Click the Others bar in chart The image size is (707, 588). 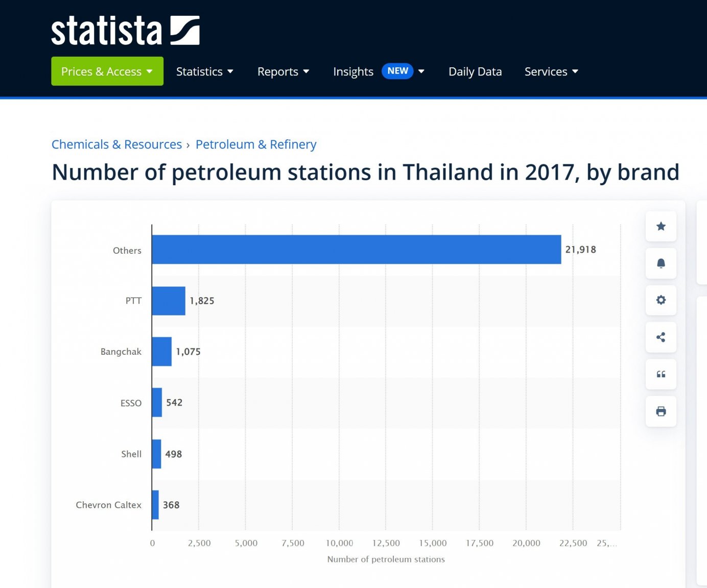point(356,250)
